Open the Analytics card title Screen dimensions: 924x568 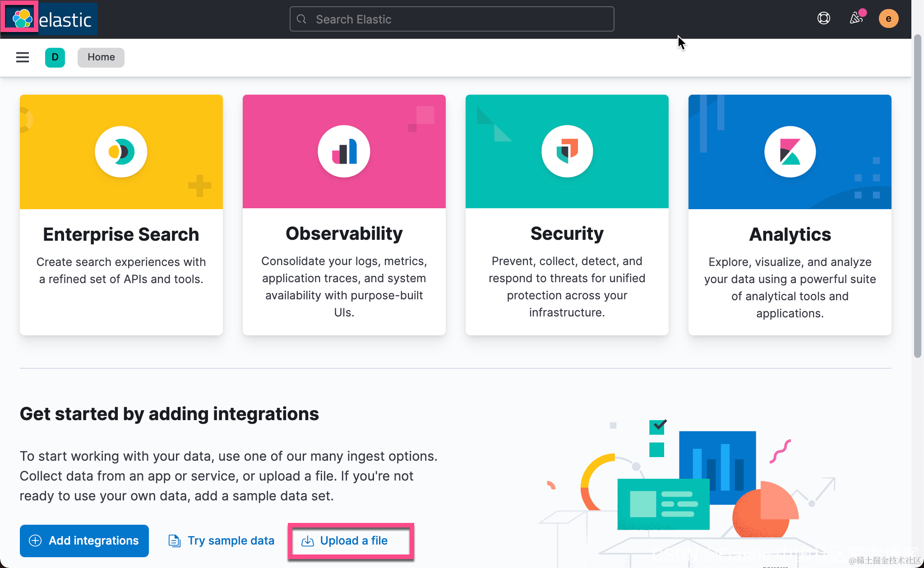[x=790, y=234]
